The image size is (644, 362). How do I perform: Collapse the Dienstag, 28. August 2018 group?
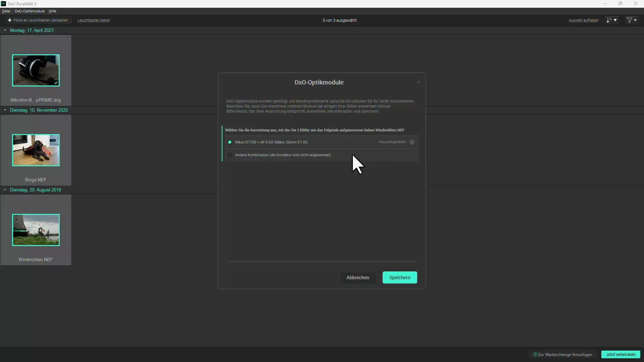coord(5,190)
